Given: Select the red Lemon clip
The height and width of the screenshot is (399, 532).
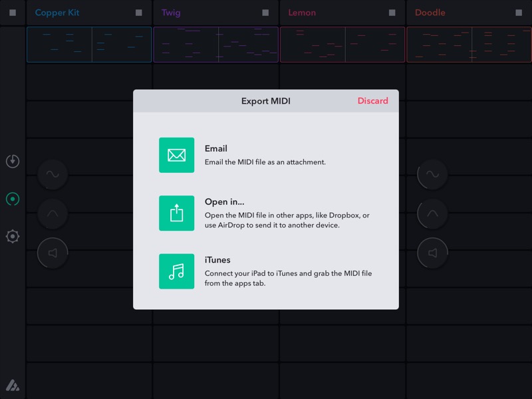Looking at the screenshot, I should pos(342,45).
